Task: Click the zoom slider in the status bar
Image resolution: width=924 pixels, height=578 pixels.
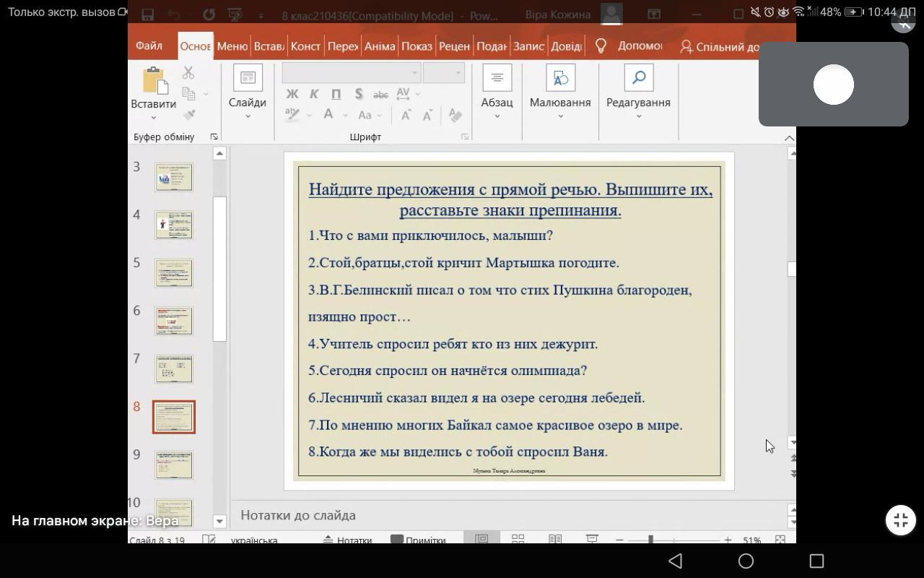Action: (651, 540)
